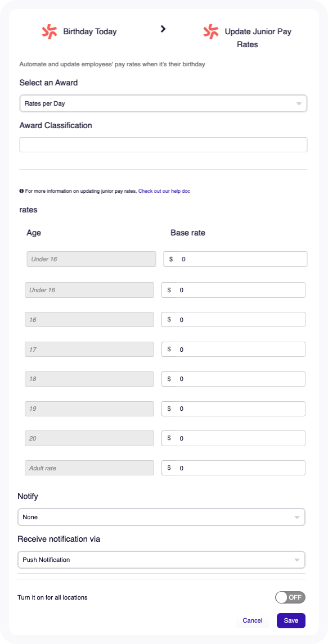Click the base rate field for age 17
The height and width of the screenshot is (644, 328).
click(233, 349)
